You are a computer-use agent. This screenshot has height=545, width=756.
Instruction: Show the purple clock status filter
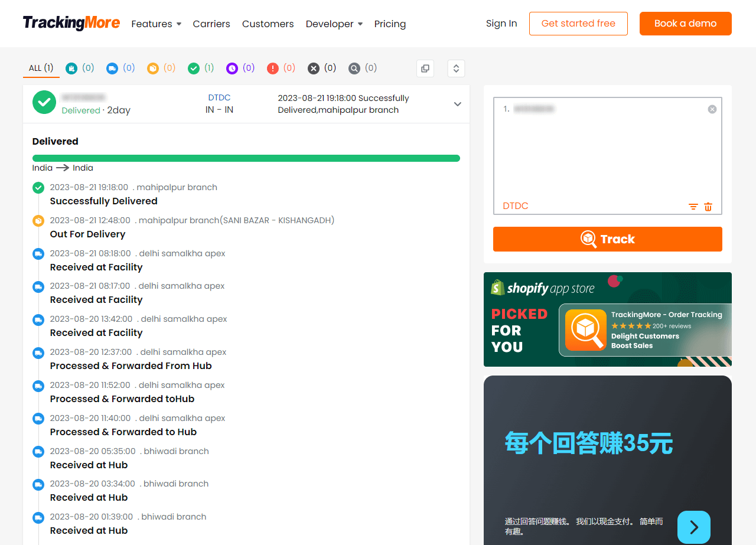[x=232, y=68]
